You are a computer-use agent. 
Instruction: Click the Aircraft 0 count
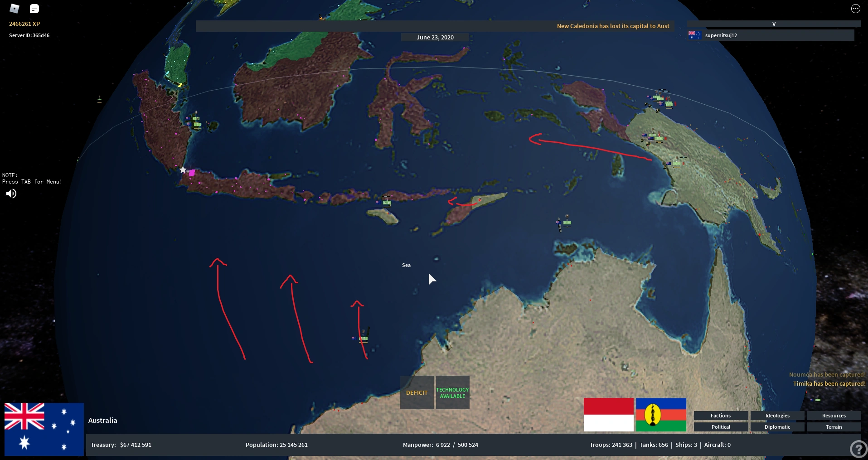click(717, 445)
